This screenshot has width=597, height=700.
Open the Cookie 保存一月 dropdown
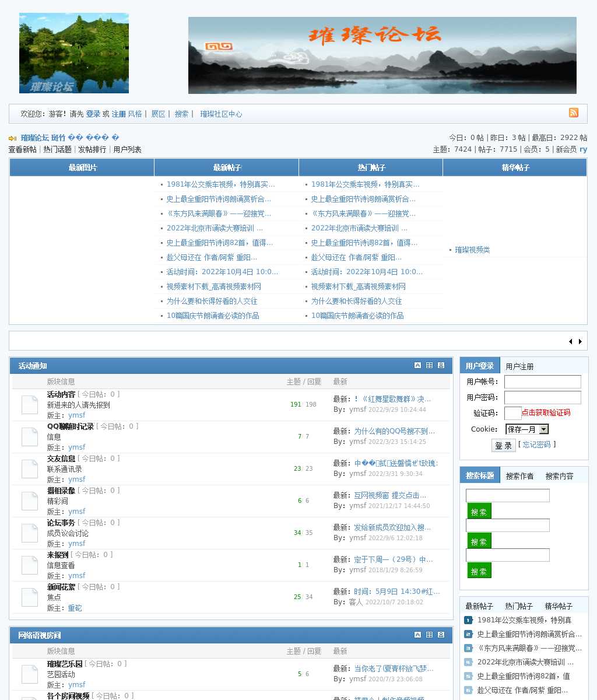point(527,429)
